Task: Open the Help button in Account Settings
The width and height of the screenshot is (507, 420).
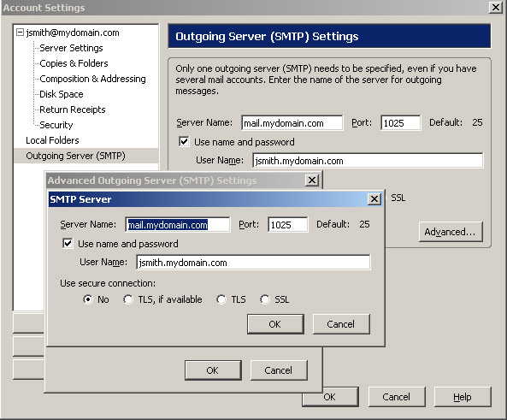Action: tap(463, 397)
